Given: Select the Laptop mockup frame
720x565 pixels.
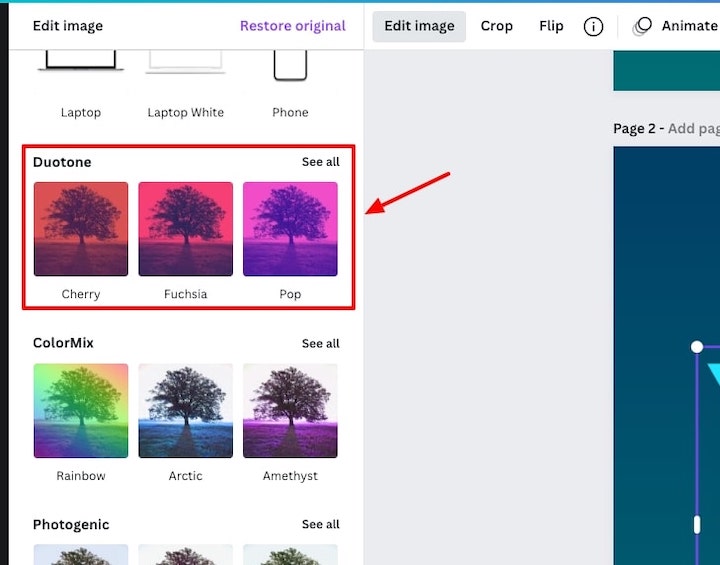Looking at the screenshot, I should click(81, 67).
